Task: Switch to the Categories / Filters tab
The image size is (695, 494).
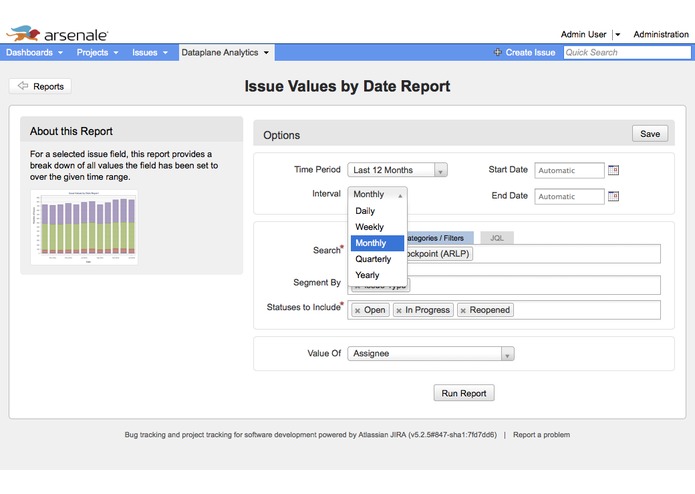Action: (x=439, y=238)
